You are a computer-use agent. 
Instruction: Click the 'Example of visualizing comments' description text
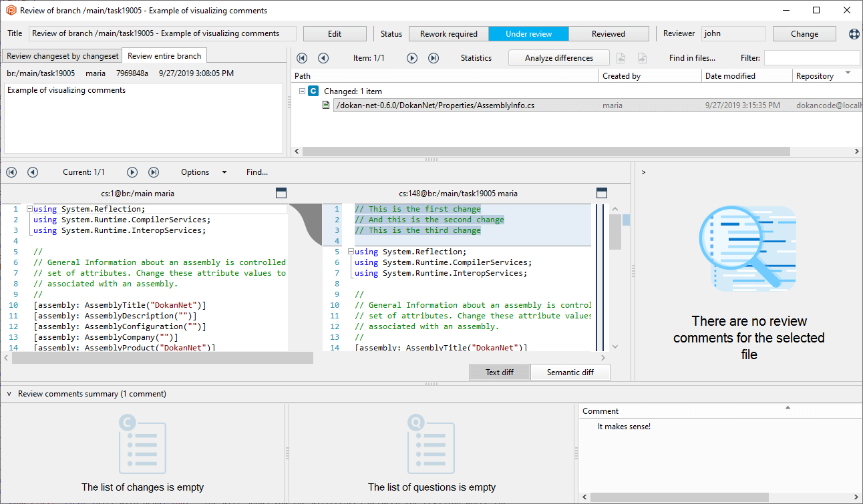66,90
